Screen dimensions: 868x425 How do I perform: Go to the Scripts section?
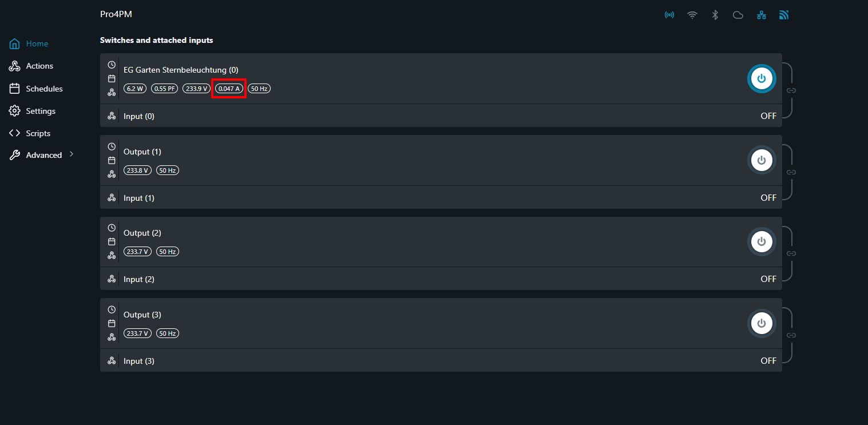point(38,133)
